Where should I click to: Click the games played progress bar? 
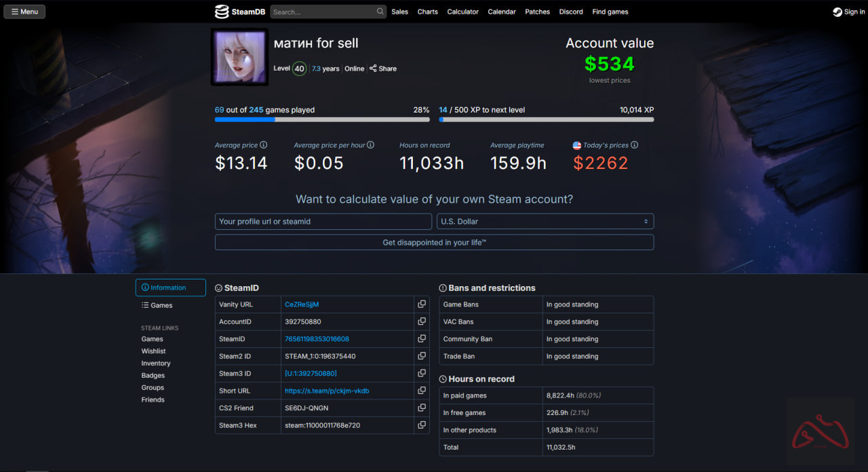[x=322, y=119]
